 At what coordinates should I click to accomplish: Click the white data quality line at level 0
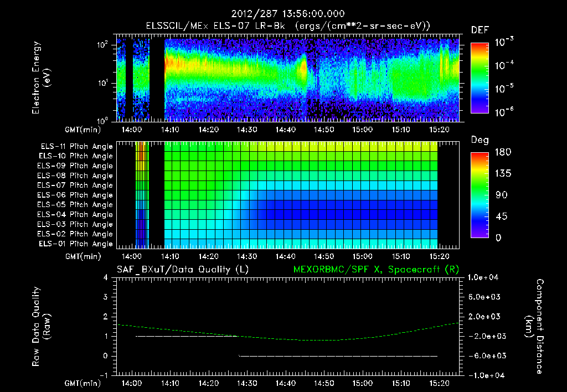click(338, 356)
